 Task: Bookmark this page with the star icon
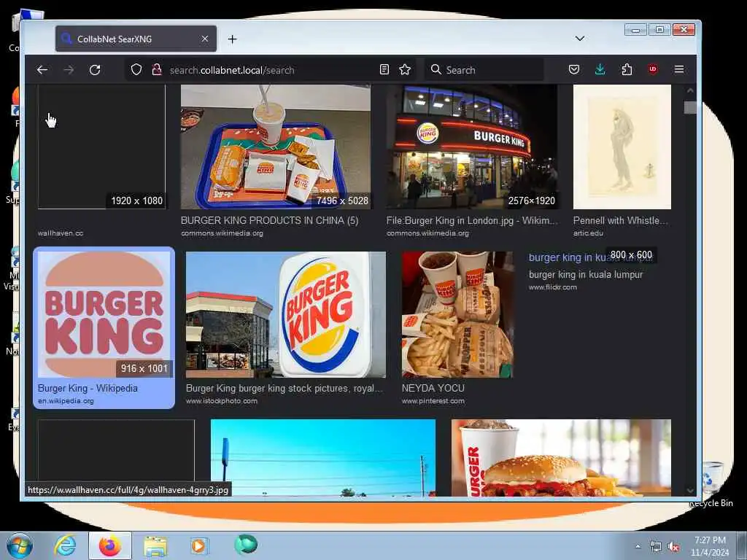tap(405, 69)
